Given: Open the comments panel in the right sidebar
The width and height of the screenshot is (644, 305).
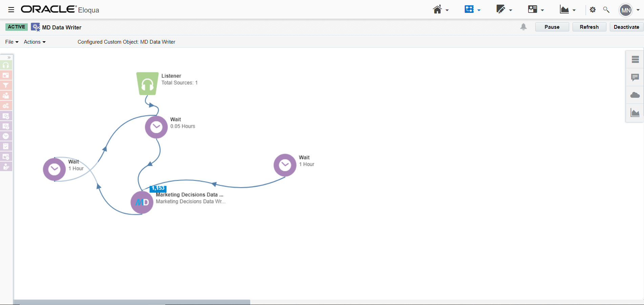Looking at the screenshot, I should click(635, 77).
